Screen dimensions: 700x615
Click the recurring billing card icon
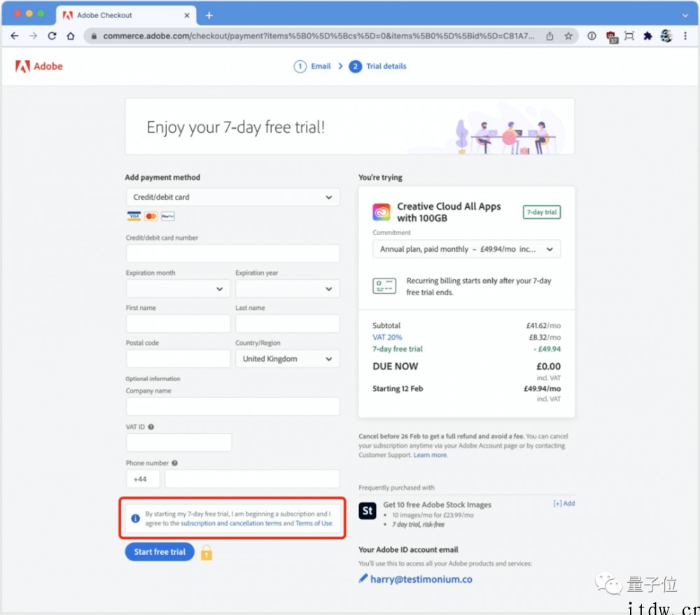pos(384,285)
